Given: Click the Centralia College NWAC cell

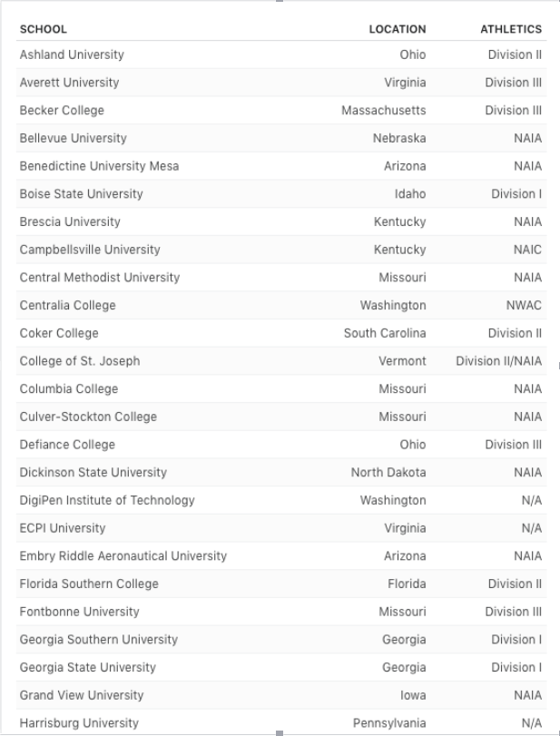Looking at the screenshot, I should click(524, 305).
